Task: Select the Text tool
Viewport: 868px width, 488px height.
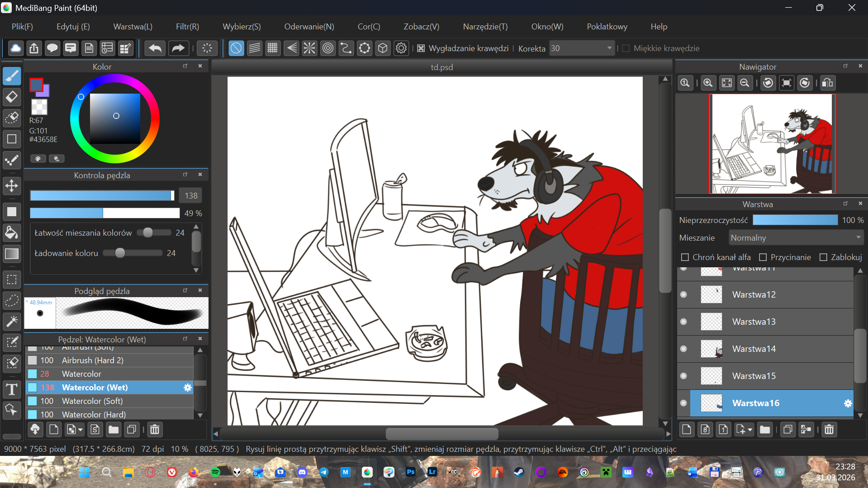Action: pos(12,389)
